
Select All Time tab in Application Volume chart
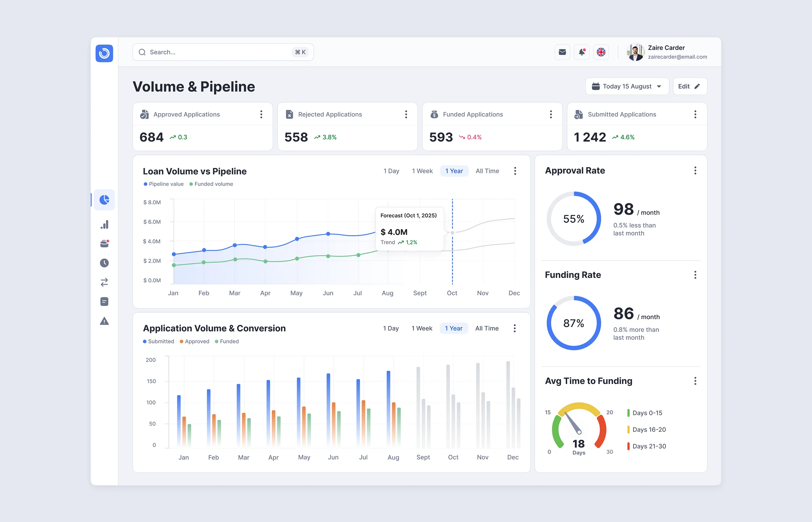(486, 328)
